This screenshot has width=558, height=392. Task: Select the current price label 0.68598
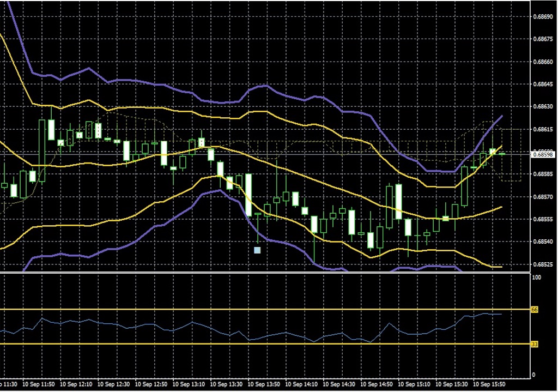tap(543, 154)
